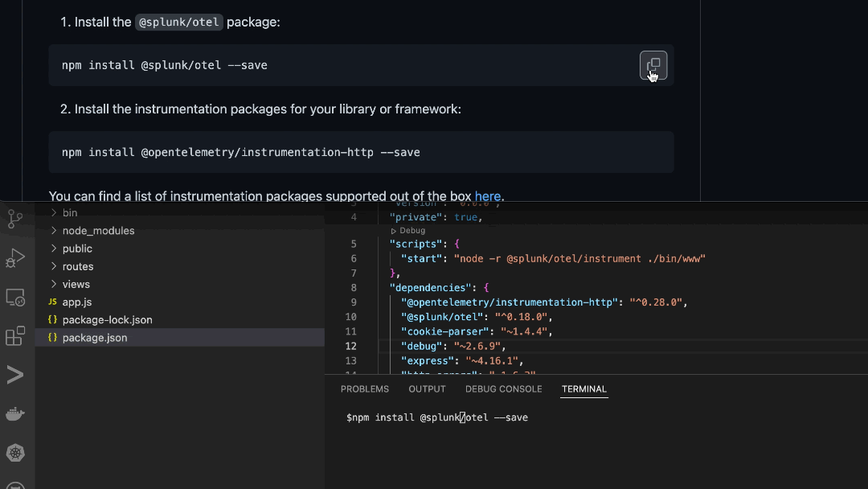Open the instrumentation packages 'here' link
The image size is (868, 489).
pos(488,195)
